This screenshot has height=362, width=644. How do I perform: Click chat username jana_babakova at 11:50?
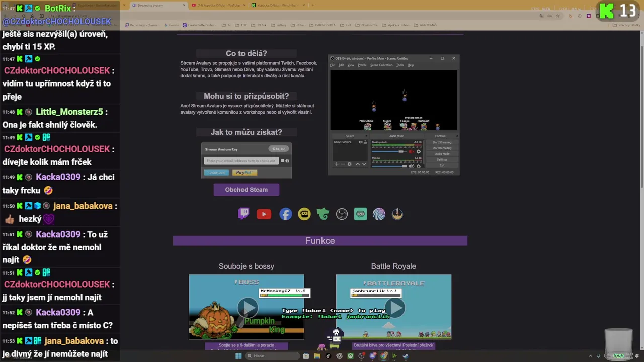coord(83,206)
